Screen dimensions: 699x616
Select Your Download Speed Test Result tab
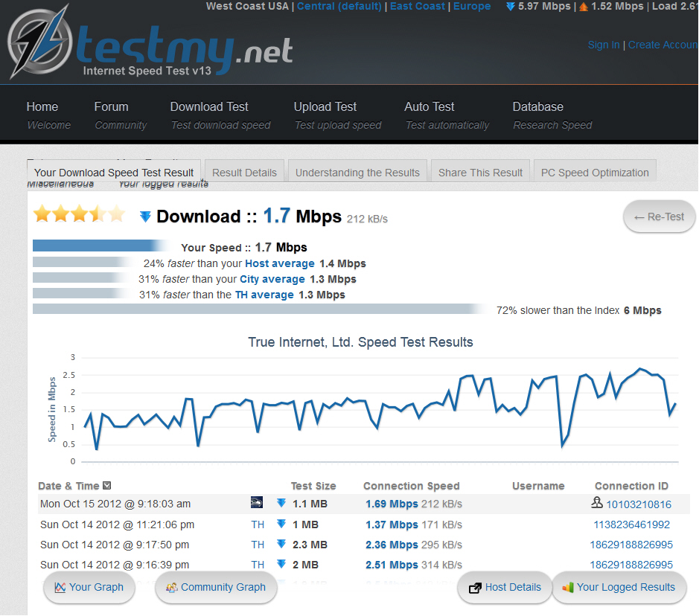tap(114, 173)
